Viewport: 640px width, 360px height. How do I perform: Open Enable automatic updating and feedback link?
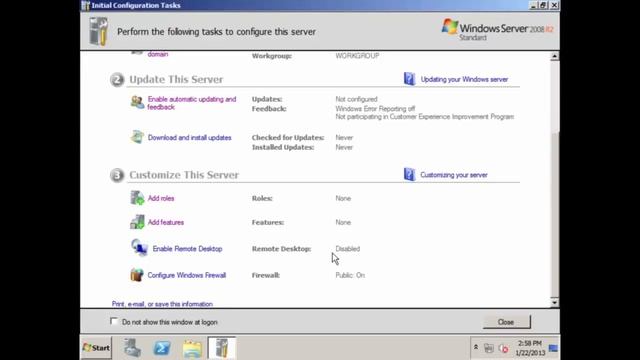192,103
